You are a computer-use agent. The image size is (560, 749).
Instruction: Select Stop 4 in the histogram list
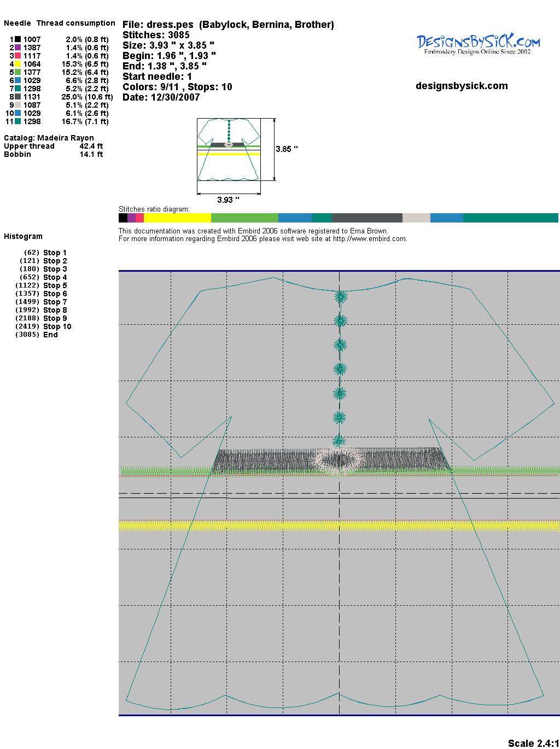click(55, 277)
